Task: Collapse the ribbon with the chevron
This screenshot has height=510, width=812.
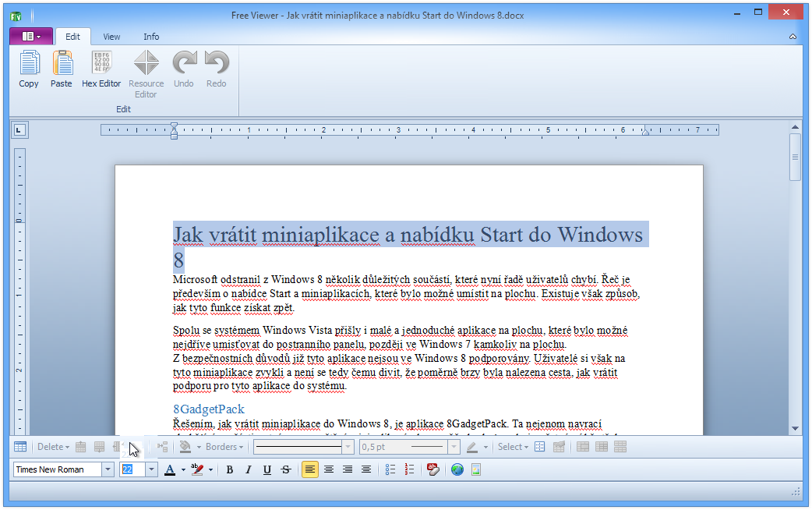Action: pyautogui.click(x=793, y=37)
